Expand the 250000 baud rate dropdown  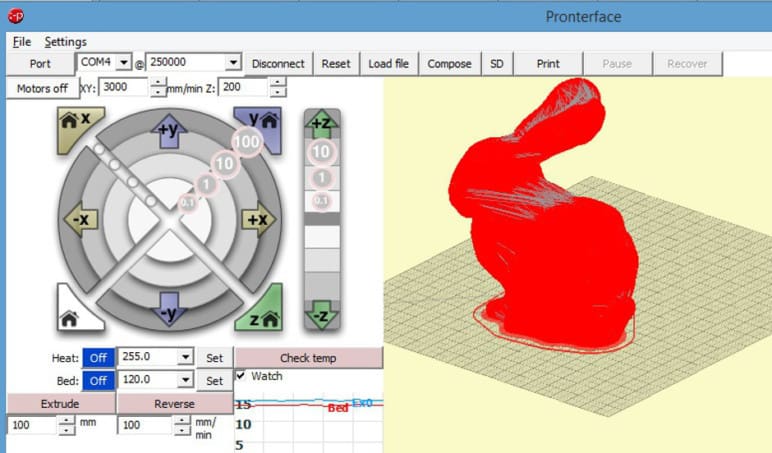(x=233, y=63)
